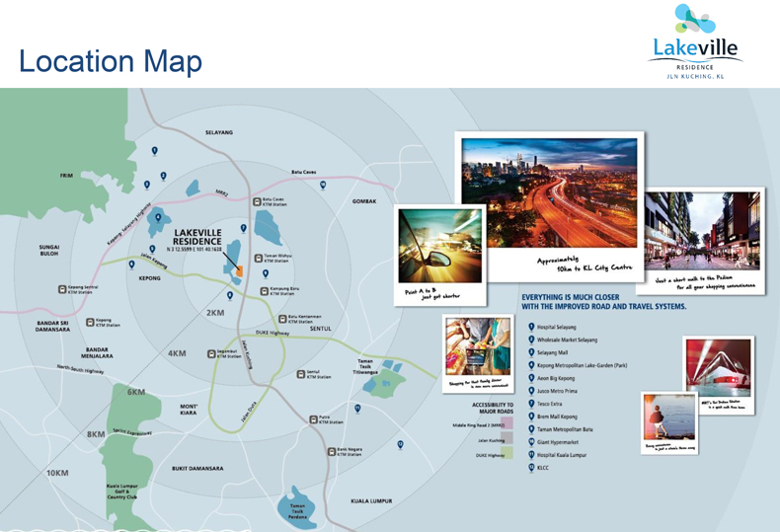Image resolution: width=780 pixels, height=532 pixels.
Task: Click the Kepong Metropolitan Lake-Garden (Park) legend text
Action: pos(582,365)
